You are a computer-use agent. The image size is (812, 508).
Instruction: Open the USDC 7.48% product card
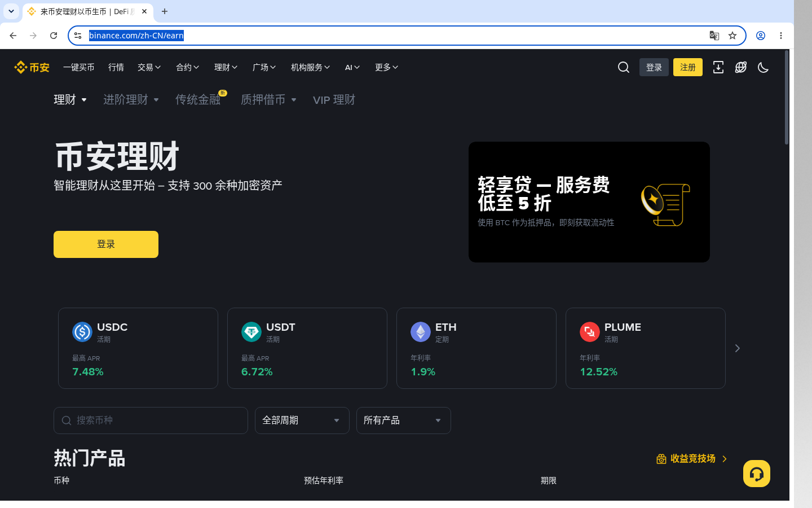coord(138,348)
